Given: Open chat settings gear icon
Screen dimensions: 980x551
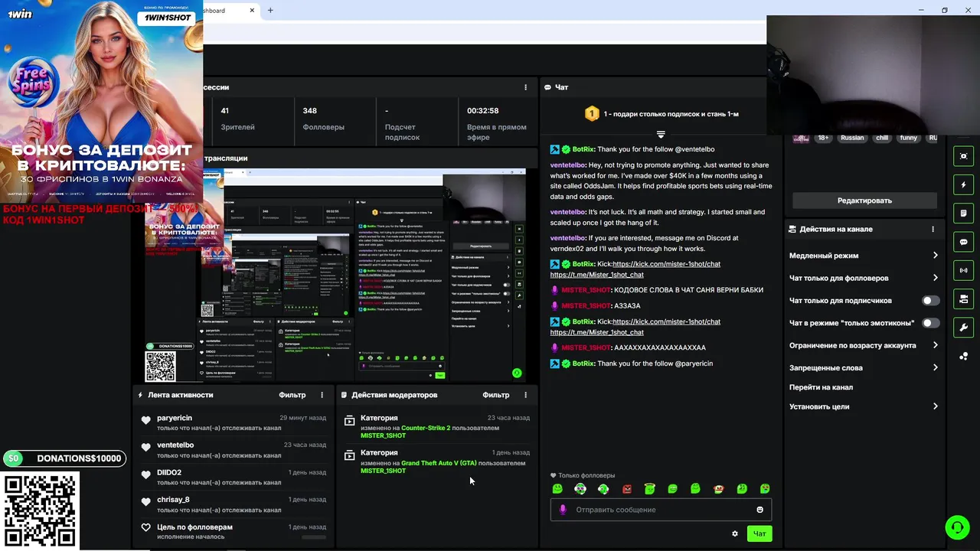Looking at the screenshot, I should click(735, 533).
